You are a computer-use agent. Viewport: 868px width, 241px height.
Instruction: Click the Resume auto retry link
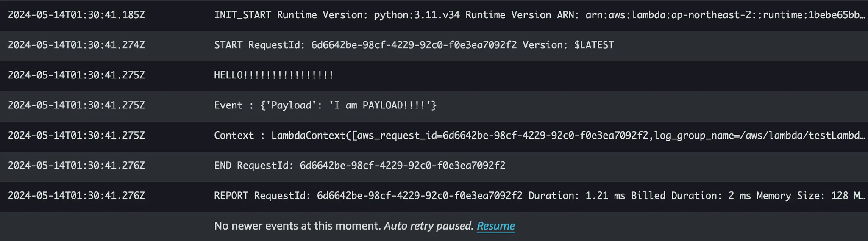495,226
